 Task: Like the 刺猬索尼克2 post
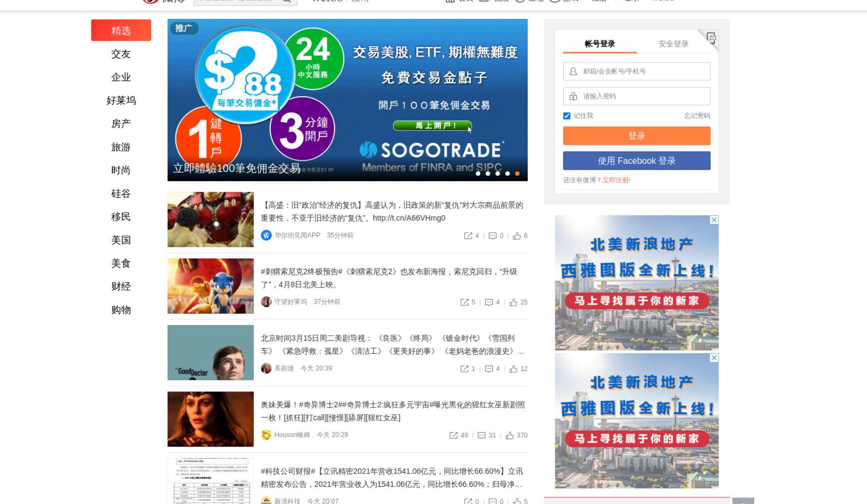click(513, 302)
